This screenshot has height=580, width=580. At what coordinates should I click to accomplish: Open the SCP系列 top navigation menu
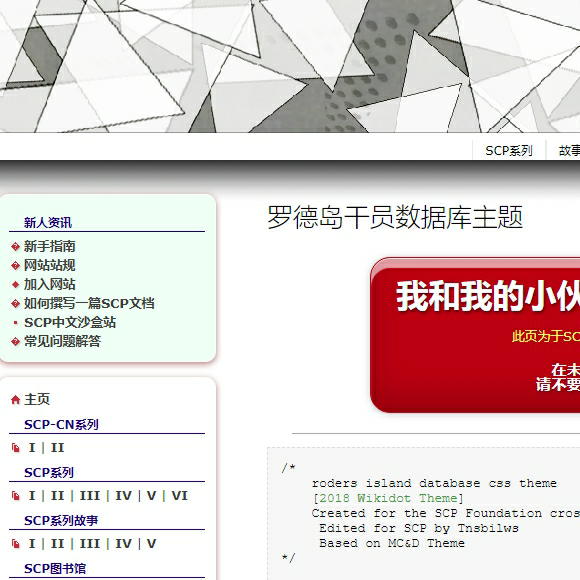click(509, 151)
